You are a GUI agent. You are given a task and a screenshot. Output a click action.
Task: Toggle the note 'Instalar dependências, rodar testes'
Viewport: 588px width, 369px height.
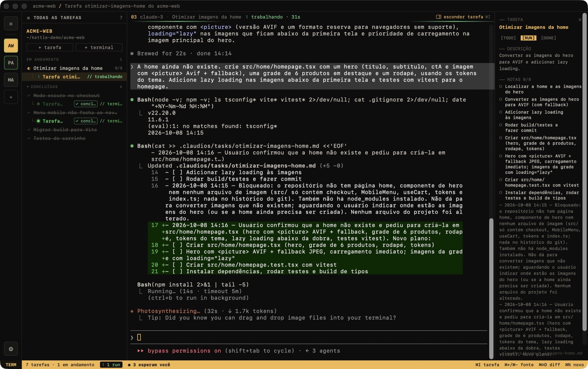coord(501,193)
